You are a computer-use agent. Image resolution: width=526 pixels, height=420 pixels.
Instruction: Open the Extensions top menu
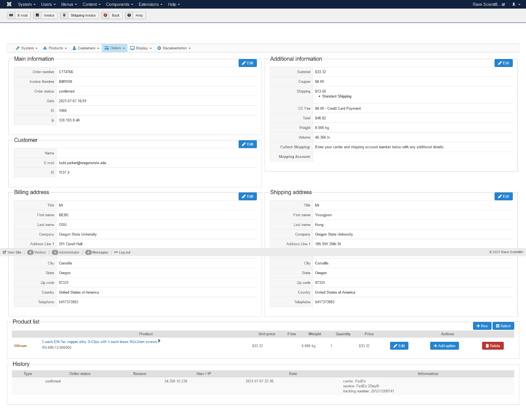151,4
